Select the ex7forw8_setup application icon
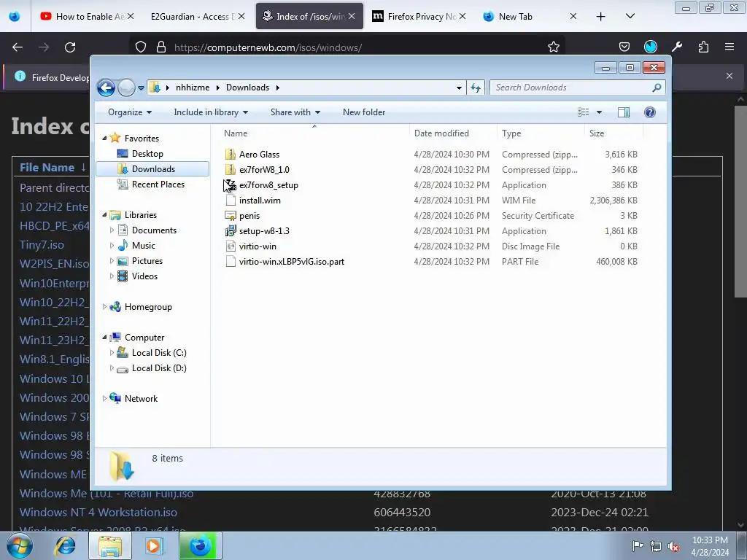Image resolution: width=747 pixels, height=560 pixels. pos(231,184)
